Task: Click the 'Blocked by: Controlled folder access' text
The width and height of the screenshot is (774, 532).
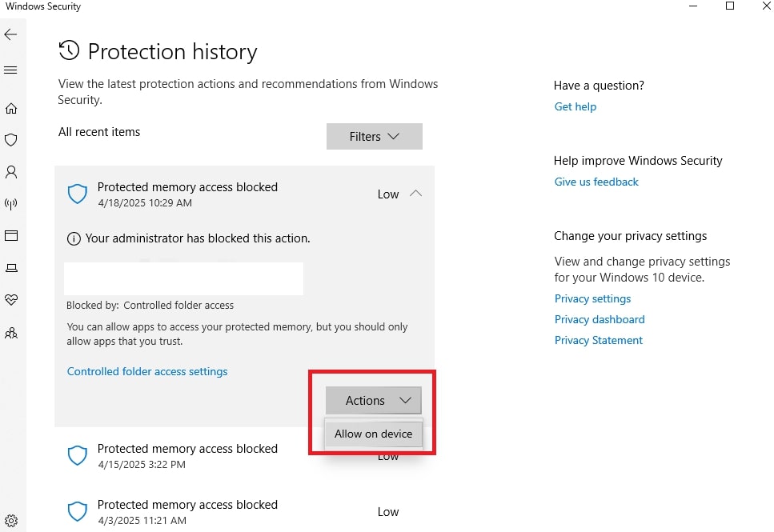Action: click(150, 306)
